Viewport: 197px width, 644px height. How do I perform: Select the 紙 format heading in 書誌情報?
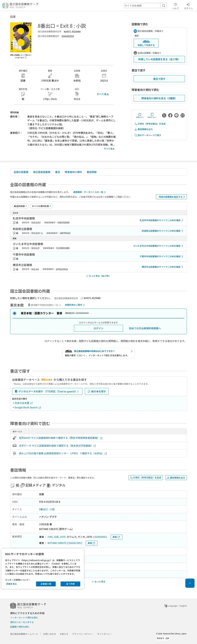[x=15, y=485]
